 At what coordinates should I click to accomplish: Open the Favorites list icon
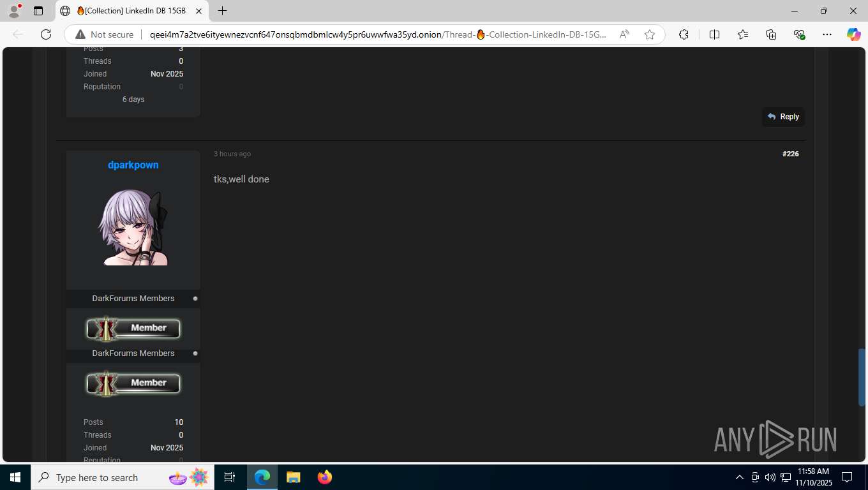point(743,34)
